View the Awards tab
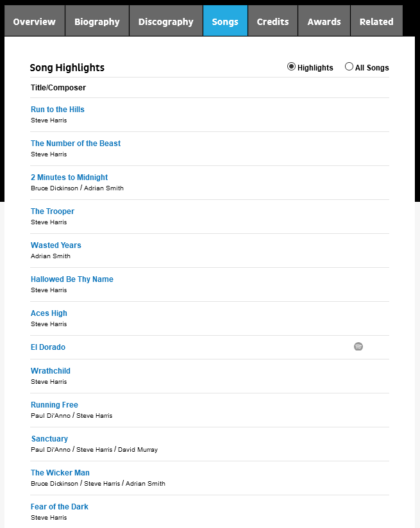The image size is (420, 528). [324, 21]
